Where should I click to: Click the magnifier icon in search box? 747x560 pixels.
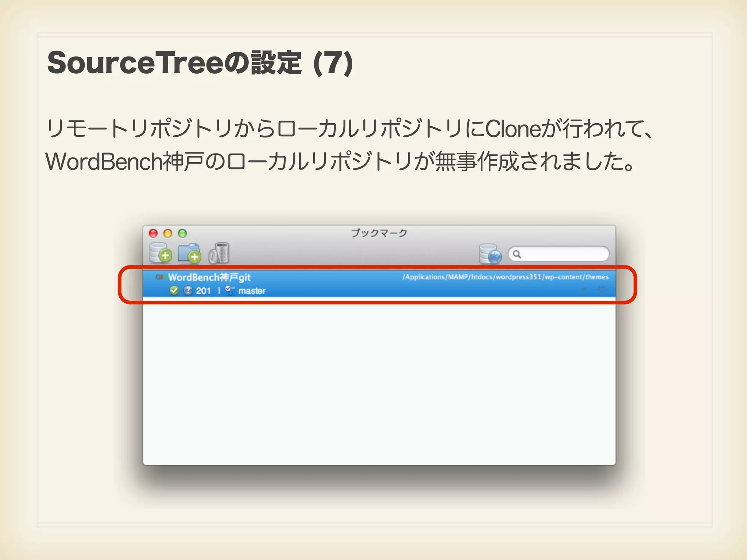[x=517, y=254]
